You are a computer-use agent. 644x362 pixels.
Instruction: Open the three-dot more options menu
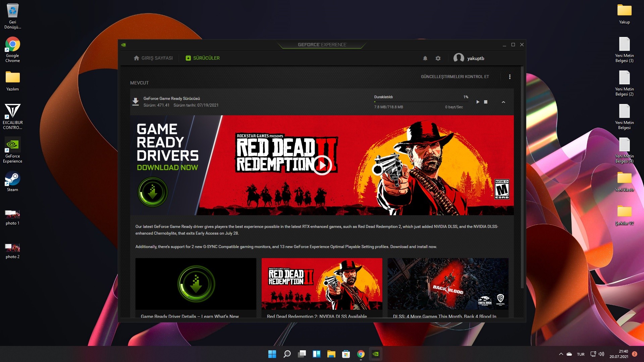(x=510, y=77)
